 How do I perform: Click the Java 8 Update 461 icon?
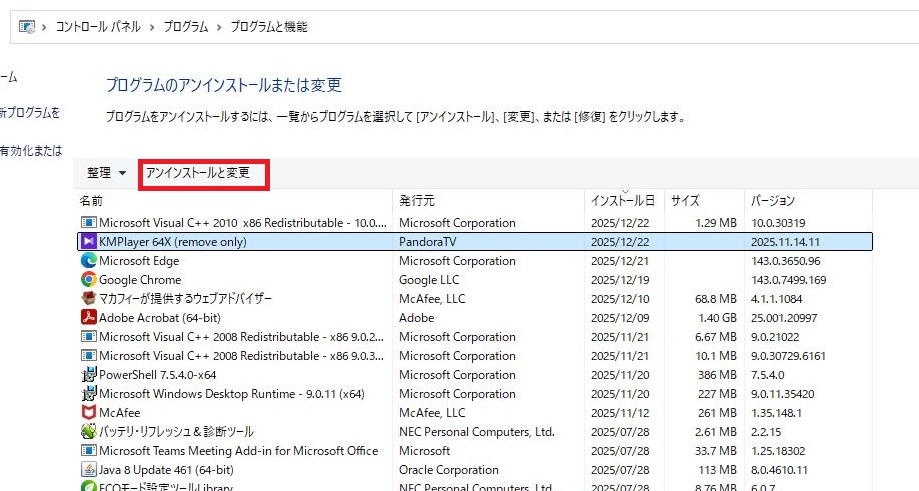click(88, 470)
